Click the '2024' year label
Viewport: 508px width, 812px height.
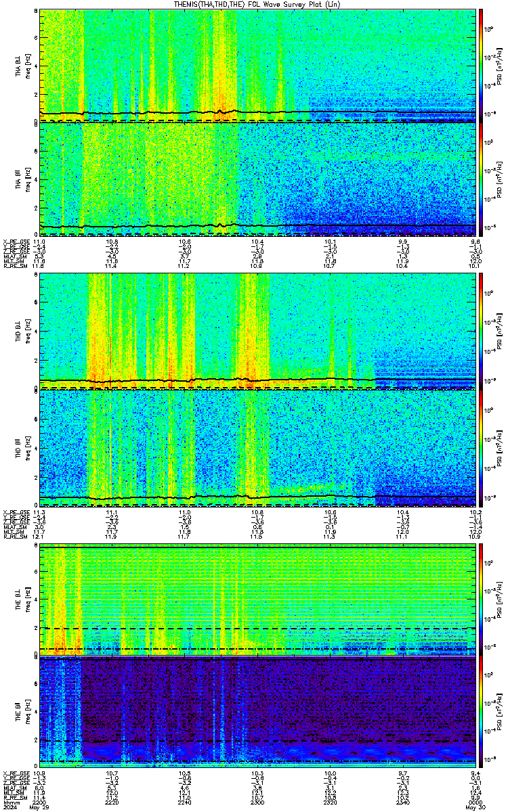coord(9,809)
